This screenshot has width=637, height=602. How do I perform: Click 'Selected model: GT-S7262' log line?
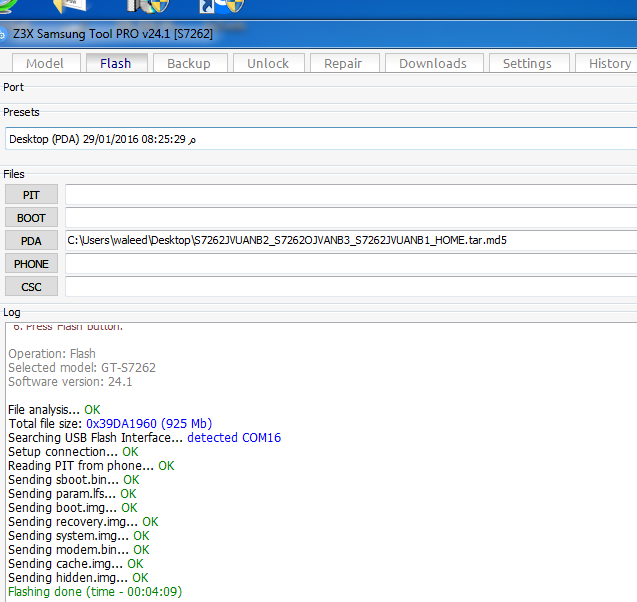(x=82, y=368)
